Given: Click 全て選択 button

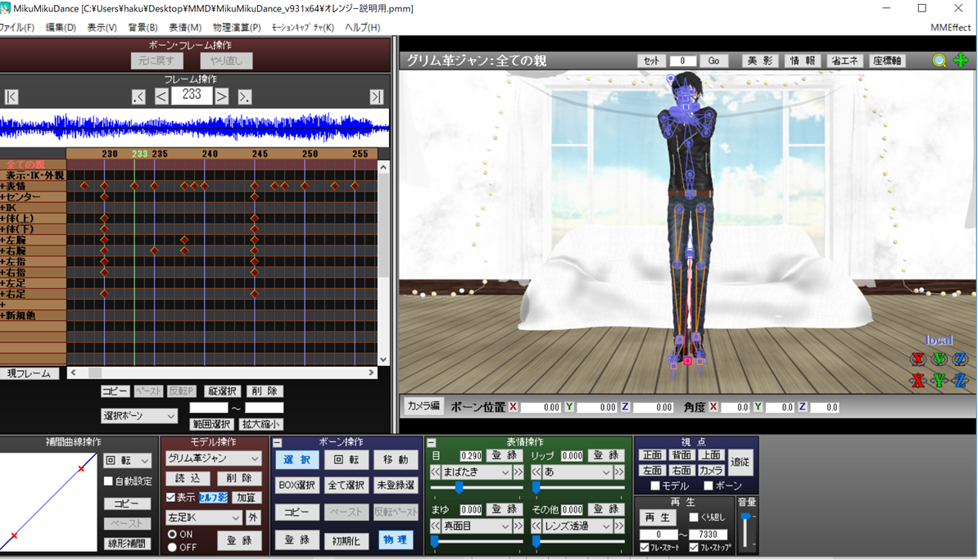Looking at the screenshot, I should (346, 485).
